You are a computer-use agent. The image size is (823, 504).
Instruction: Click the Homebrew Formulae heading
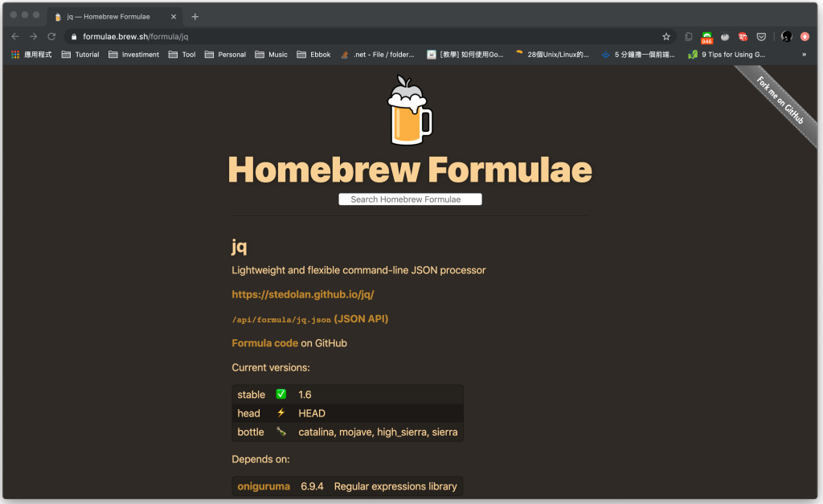[x=410, y=170]
